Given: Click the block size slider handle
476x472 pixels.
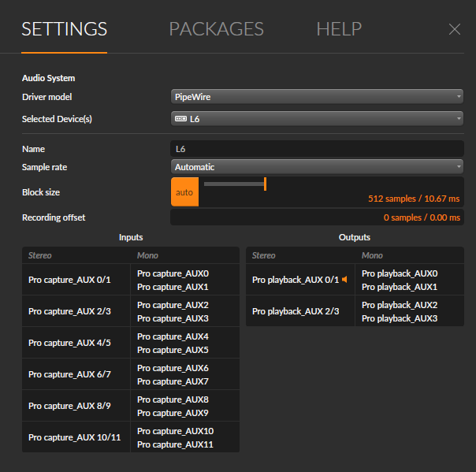Looking at the screenshot, I should tap(265, 184).
